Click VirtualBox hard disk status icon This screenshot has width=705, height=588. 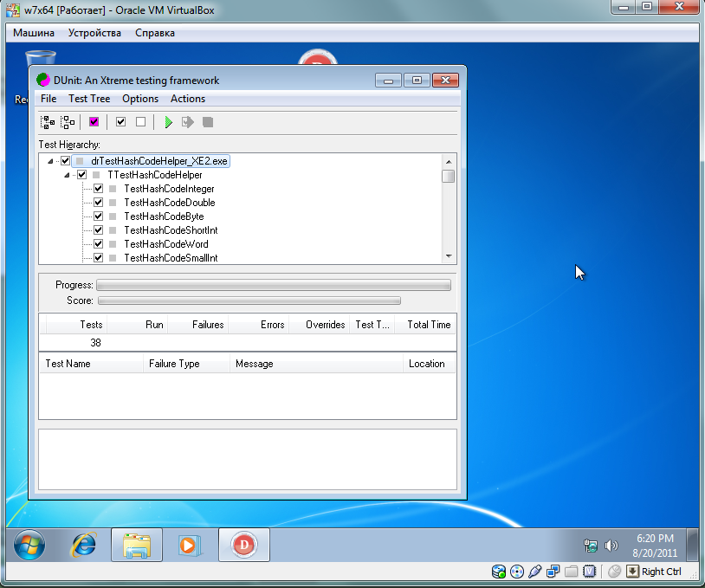499,572
